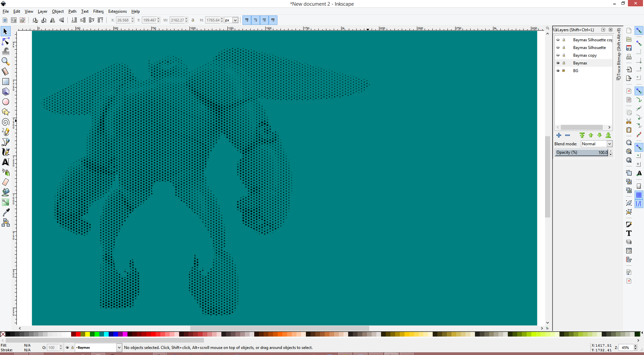Increase the X position value
Viewport: 644px width, 355px height.
click(x=133, y=19)
